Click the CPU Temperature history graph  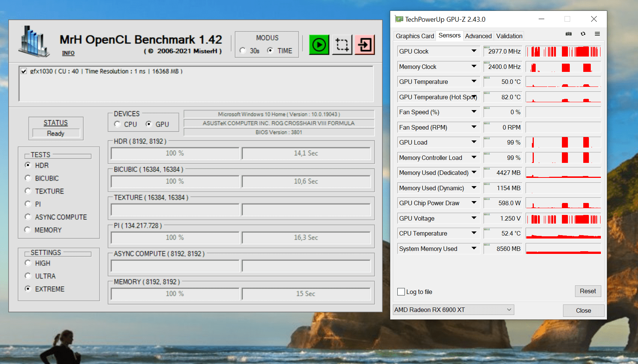pyautogui.click(x=563, y=233)
